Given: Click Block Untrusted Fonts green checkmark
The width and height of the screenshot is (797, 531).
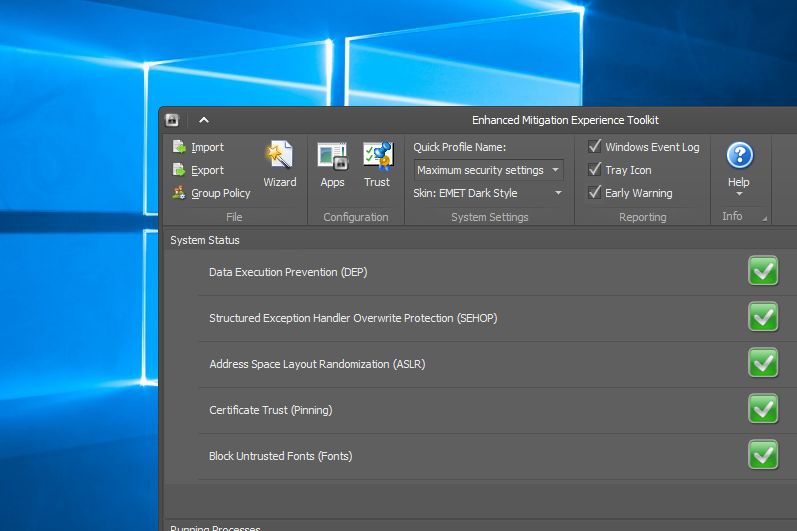Looking at the screenshot, I should (763, 454).
